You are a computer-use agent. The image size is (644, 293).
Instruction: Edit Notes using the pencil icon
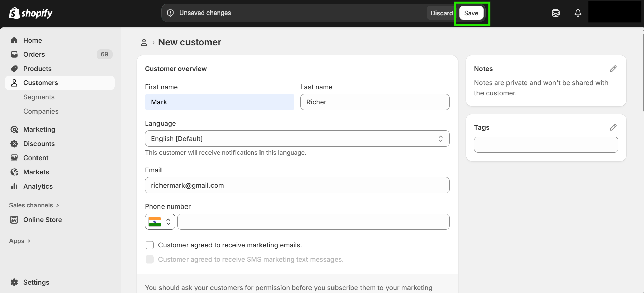[x=613, y=69]
